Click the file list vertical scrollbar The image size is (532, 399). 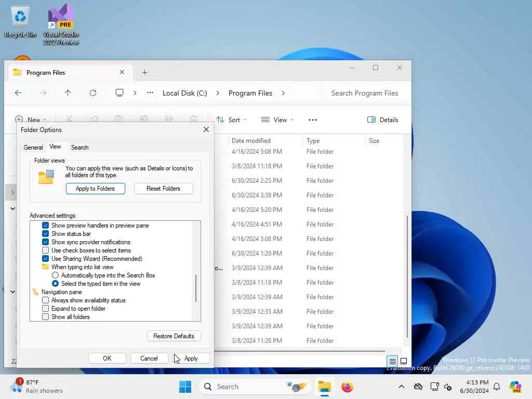[x=407, y=276]
